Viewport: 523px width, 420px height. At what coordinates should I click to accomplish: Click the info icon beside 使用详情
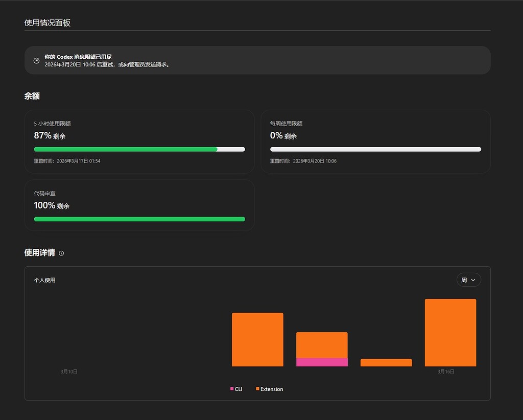point(61,253)
